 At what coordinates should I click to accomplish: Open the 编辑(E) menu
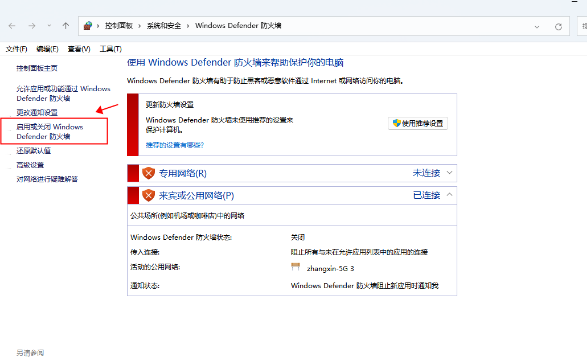48,49
